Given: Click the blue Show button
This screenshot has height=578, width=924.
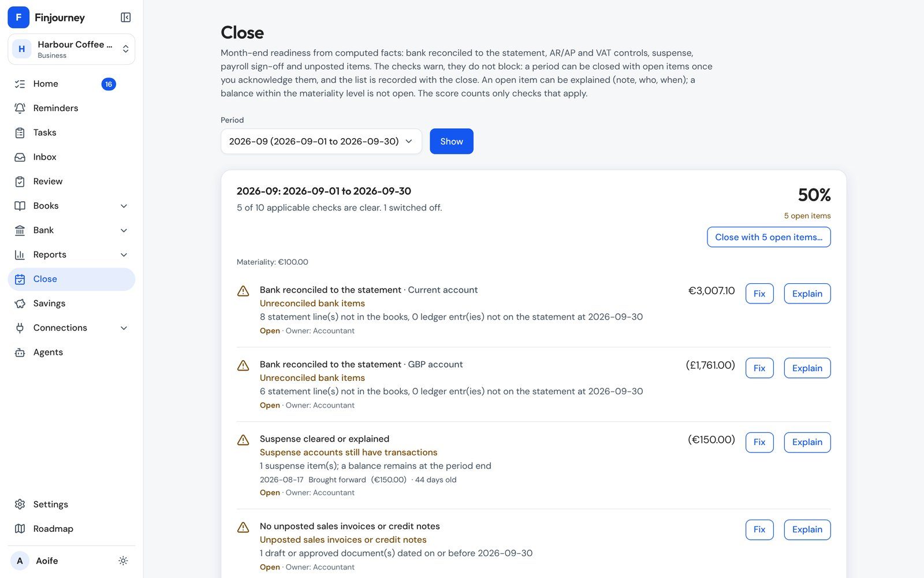Looking at the screenshot, I should click(452, 141).
